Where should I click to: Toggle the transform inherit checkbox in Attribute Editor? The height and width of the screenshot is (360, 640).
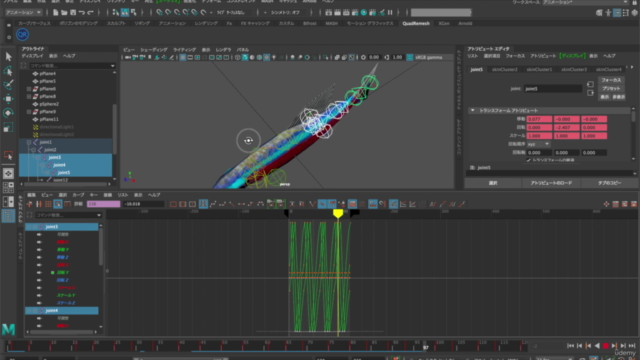(x=528, y=160)
